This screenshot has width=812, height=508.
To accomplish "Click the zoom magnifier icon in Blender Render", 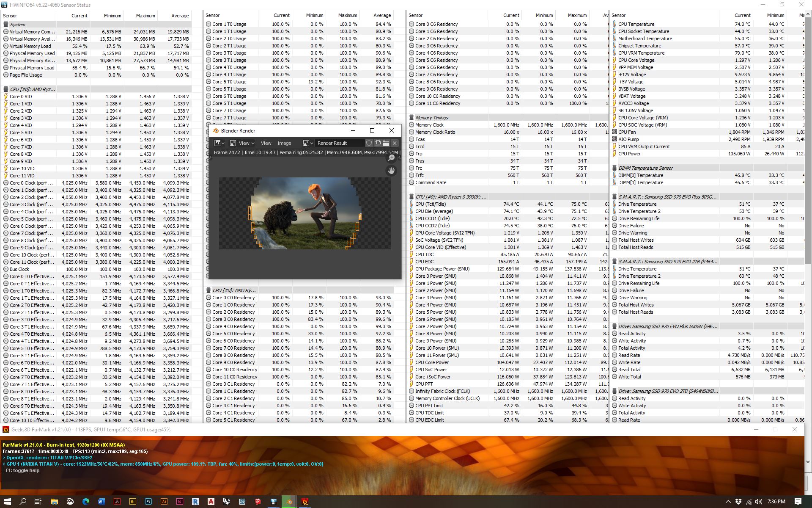I will tap(391, 158).
